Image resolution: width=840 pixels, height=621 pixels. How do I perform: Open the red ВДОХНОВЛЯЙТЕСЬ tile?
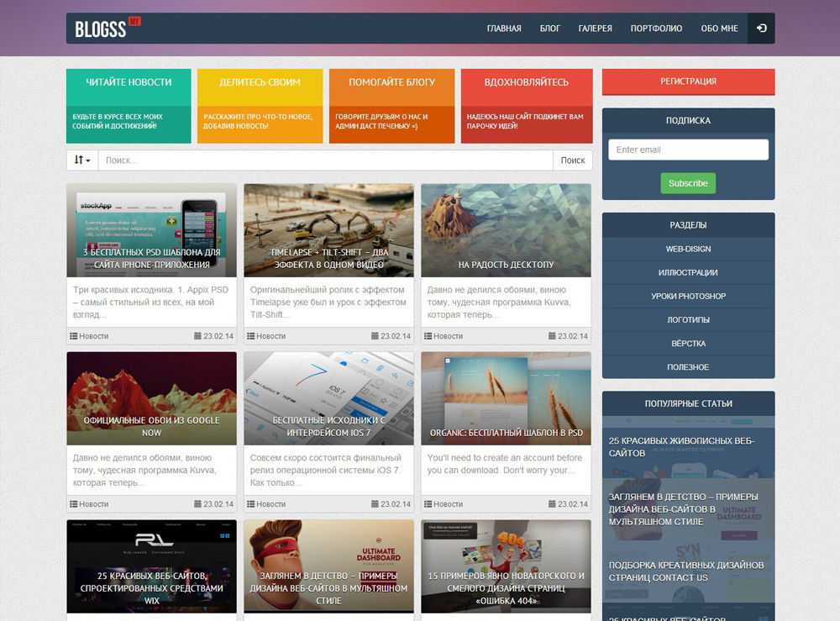[527, 106]
